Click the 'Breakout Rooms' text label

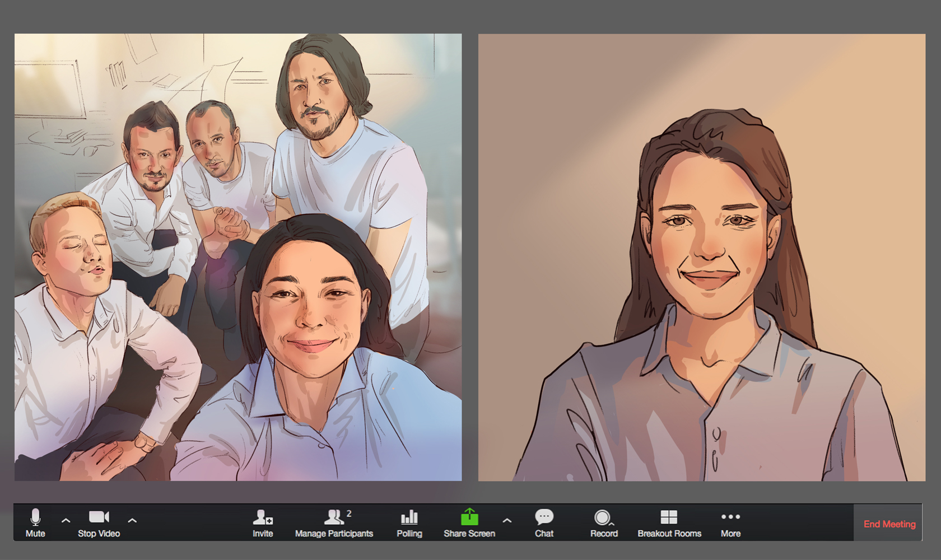pyautogui.click(x=669, y=534)
